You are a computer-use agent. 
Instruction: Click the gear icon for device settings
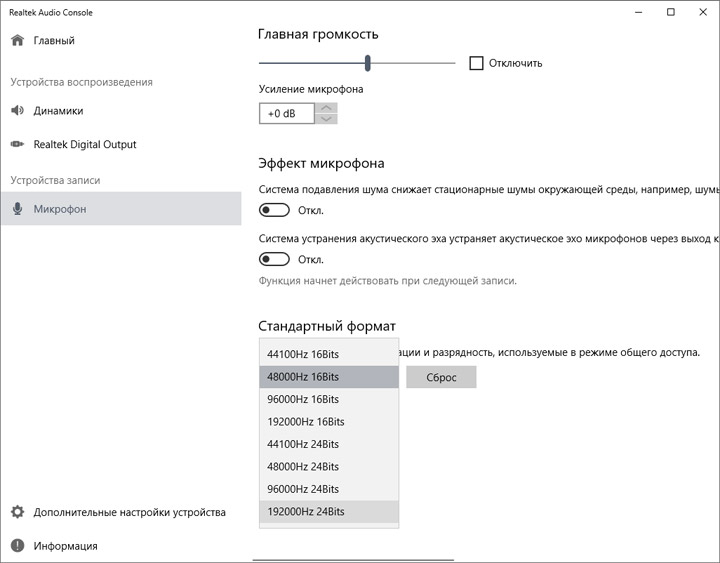pos(17,512)
